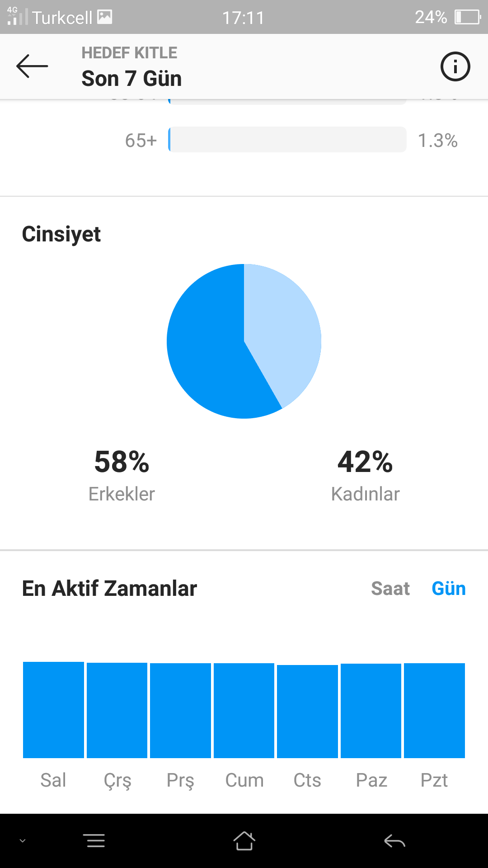
Task: Tap the Android back navigation icon
Action: (394, 841)
